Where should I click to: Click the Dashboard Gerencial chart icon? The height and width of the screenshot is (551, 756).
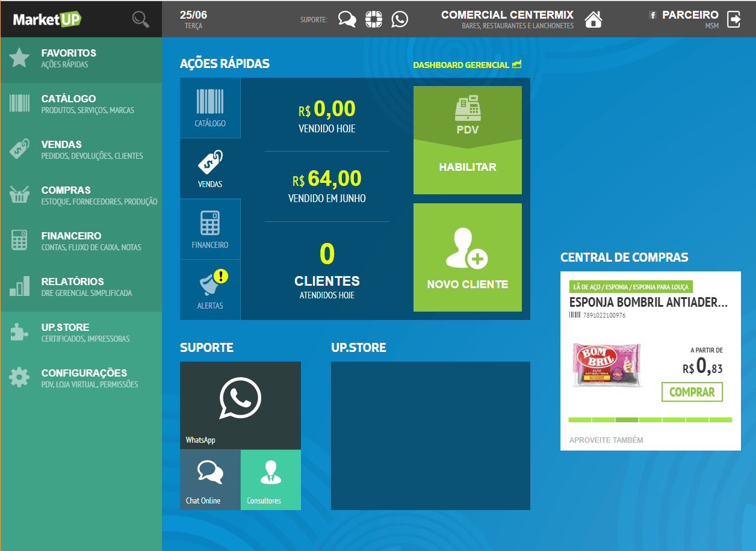coord(516,64)
